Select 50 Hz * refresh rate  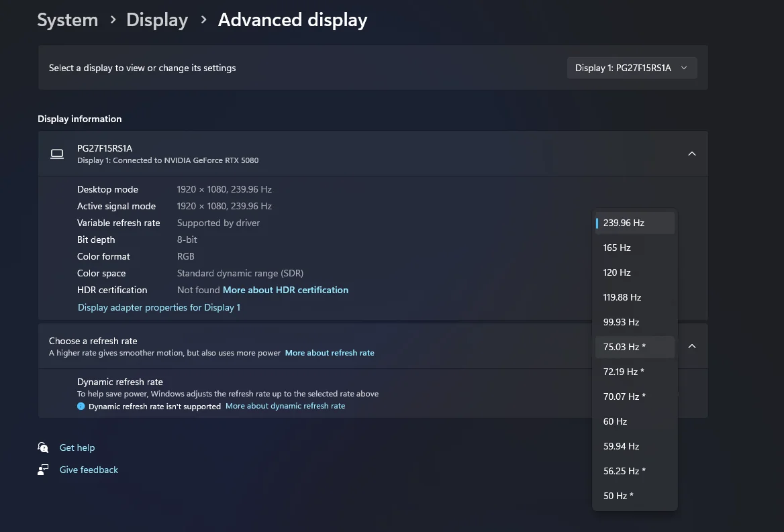pos(634,496)
